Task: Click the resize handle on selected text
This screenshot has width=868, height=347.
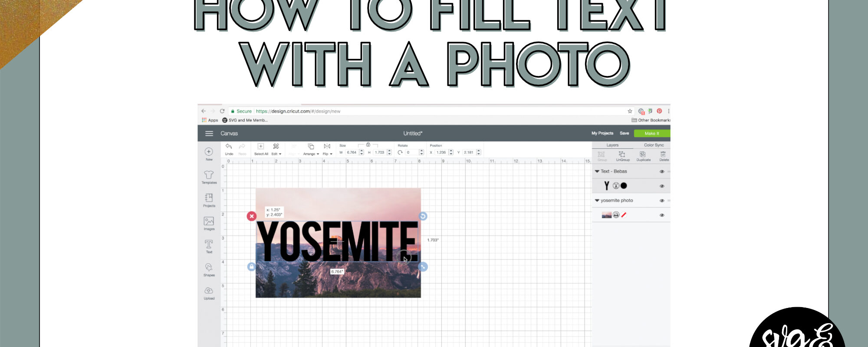Action: [423, 267]
